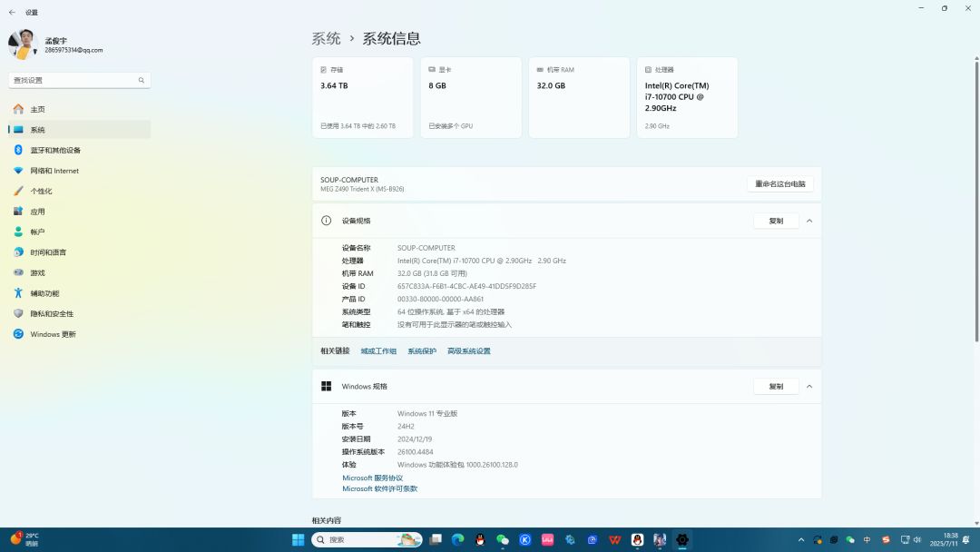Select 系统 in the settings sidebar

tap(79, 130)
